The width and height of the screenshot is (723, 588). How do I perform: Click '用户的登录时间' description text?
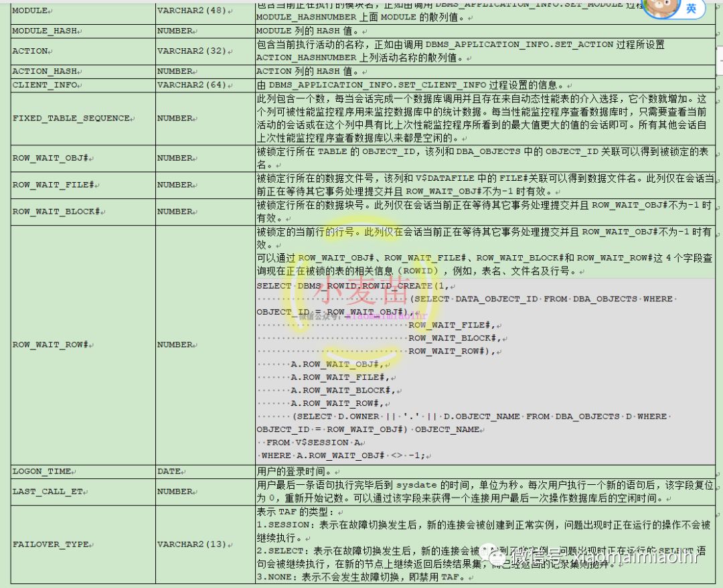295,471
